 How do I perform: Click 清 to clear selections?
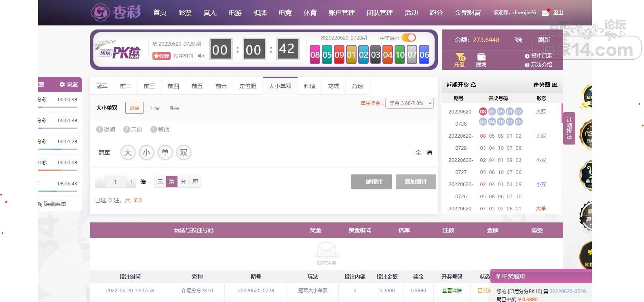point(429,153)
